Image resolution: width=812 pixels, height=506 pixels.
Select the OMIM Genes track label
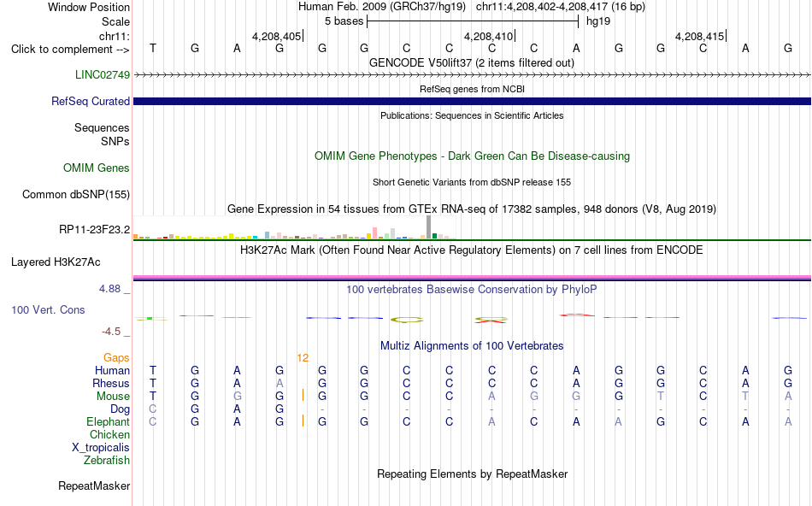click(x=97, y=168)
